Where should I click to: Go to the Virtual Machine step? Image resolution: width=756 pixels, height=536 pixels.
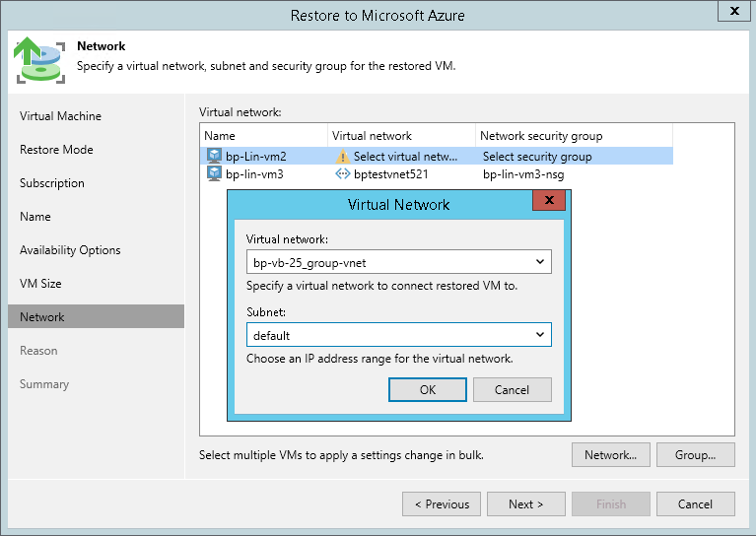[x=60, y=116]
